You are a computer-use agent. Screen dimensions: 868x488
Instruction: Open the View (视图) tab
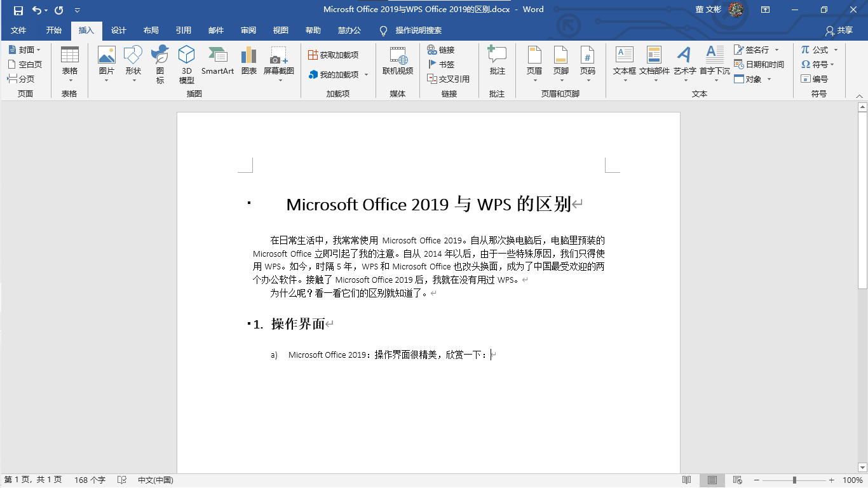(x=280, y=30)
